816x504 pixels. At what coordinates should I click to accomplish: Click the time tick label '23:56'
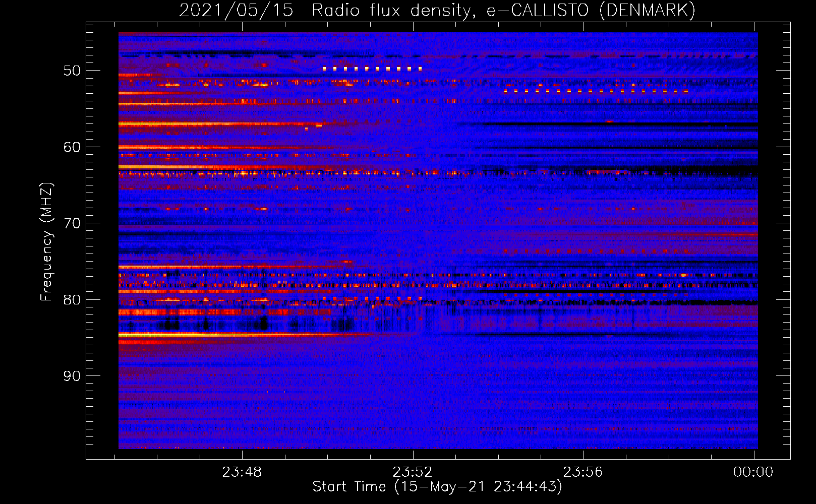[x=583, y=472]
